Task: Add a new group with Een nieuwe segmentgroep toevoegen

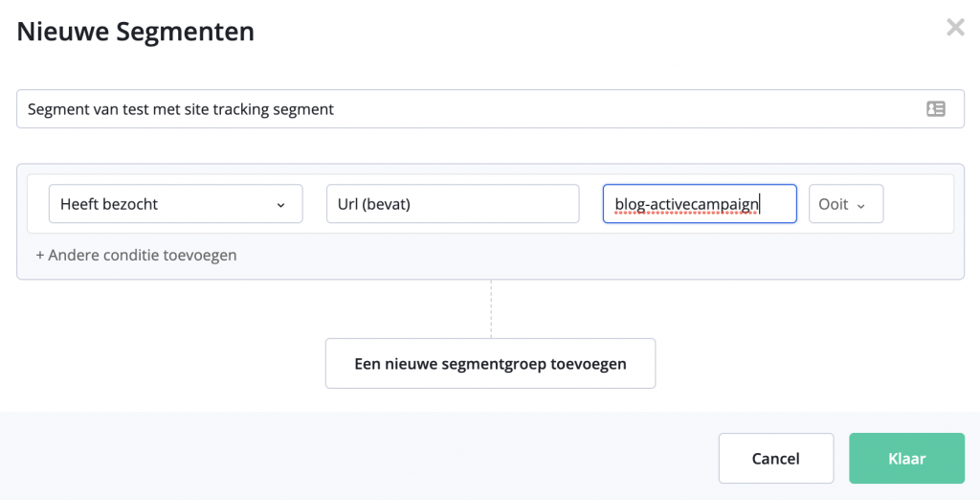Action: 490,364
